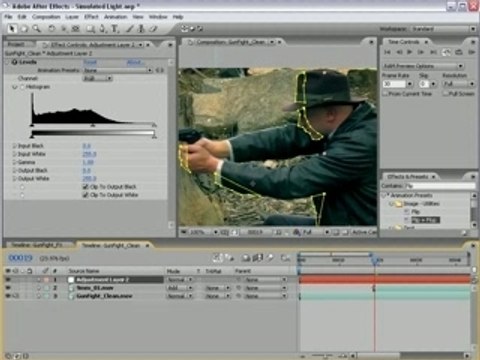Viewport: 480px width, 360px height.
Task: Click the Contains search field in Effects & Presets
Action: tap(440, 186)
